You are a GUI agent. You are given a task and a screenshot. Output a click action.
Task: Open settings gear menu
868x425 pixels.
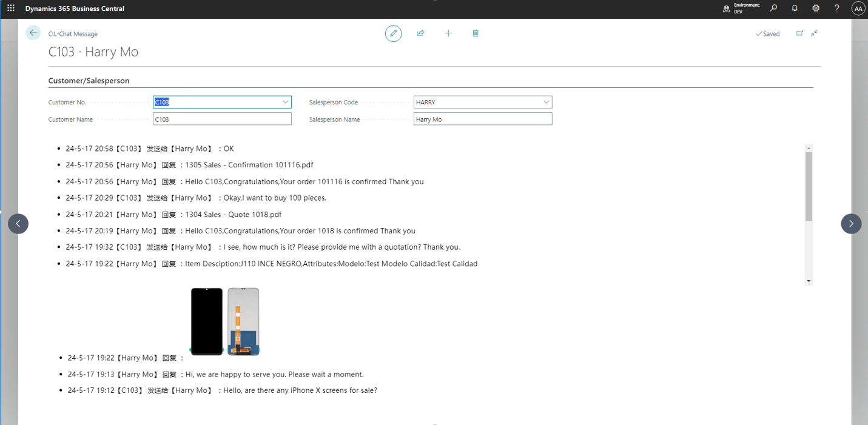click(x=816, y=8)
